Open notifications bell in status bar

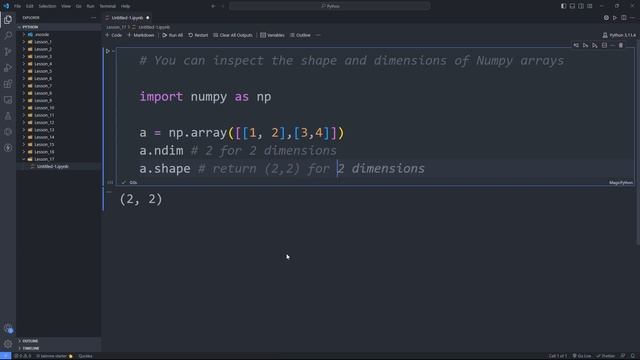[x=633, y=356]
